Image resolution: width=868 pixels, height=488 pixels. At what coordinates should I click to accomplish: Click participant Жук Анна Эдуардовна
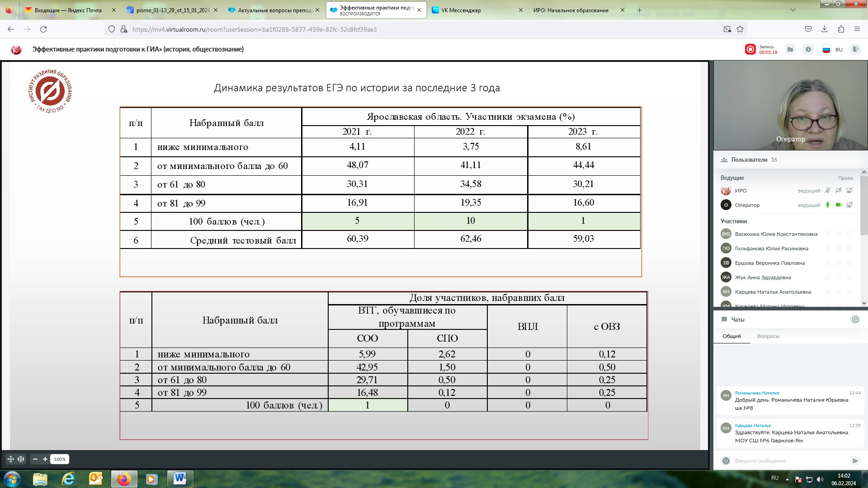pos(763,277)
